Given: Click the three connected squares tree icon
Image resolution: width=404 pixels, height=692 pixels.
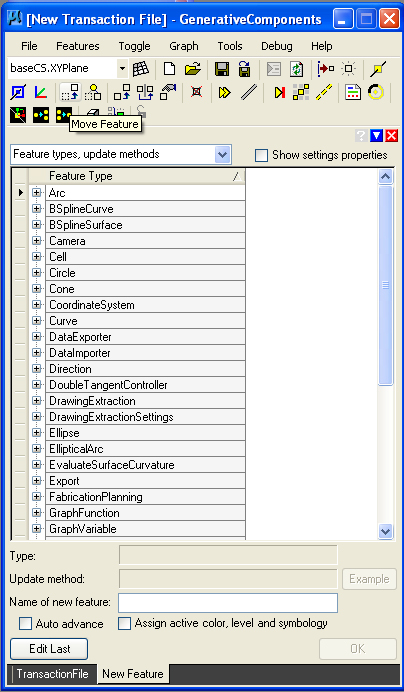Looking at the screenshot, I should pos(145,92).
